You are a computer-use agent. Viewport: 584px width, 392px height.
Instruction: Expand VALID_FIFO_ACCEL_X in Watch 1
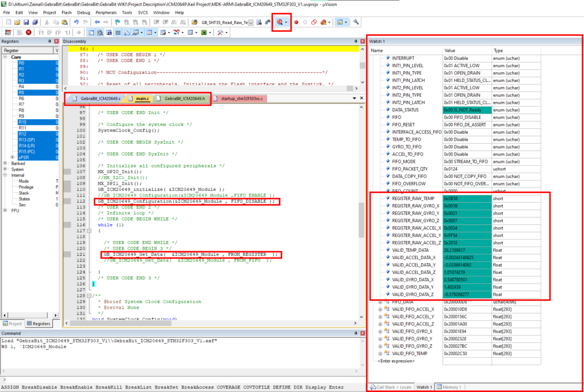[x=380, y=309]
